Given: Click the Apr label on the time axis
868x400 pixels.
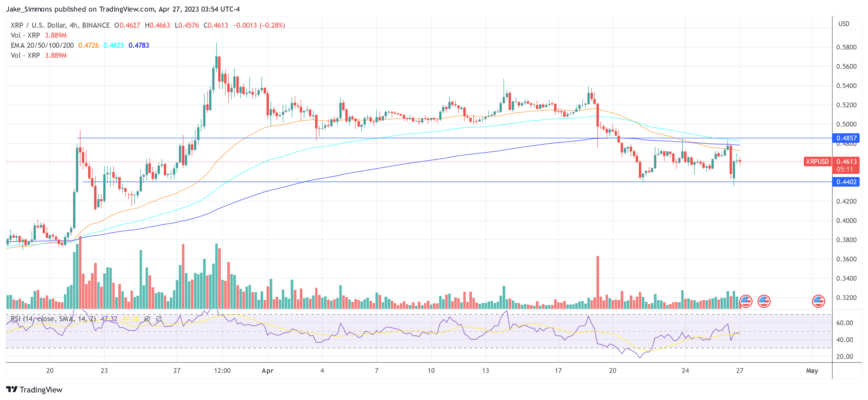Looking at the screenshot, I should coord(267,371).
